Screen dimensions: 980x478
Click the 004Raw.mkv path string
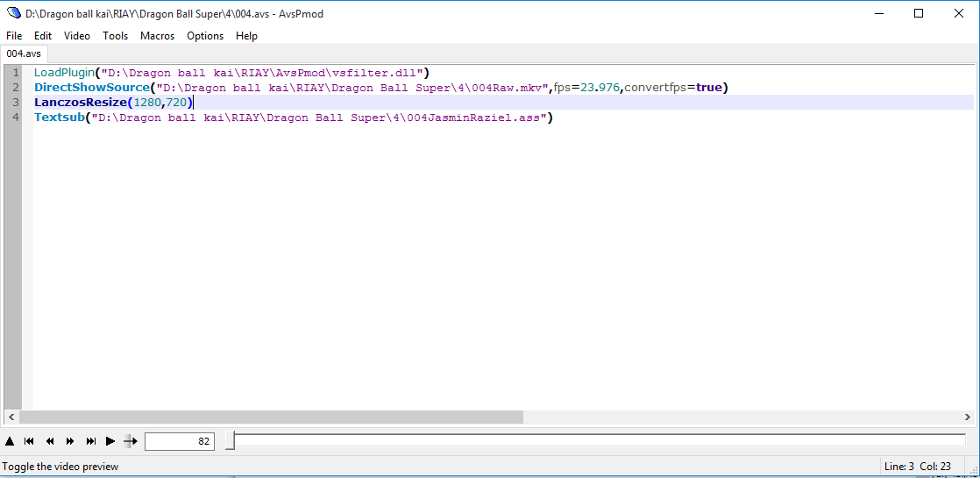tap(352, 88)
